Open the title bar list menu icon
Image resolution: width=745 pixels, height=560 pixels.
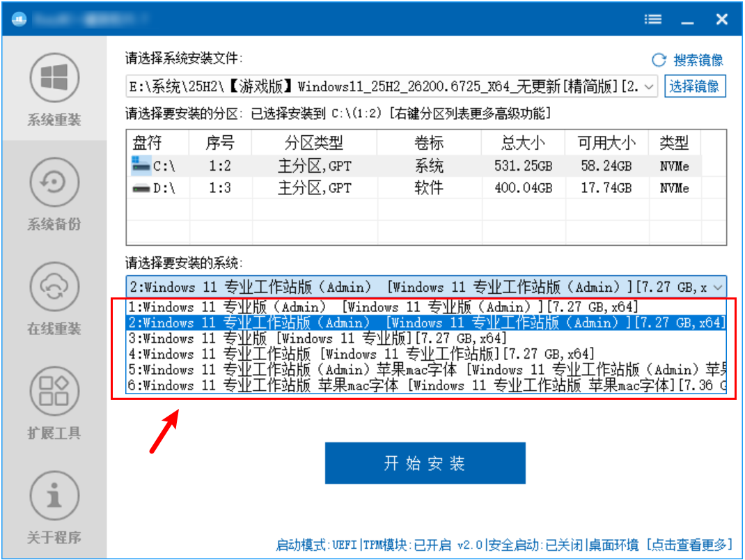tap(653, 19)
